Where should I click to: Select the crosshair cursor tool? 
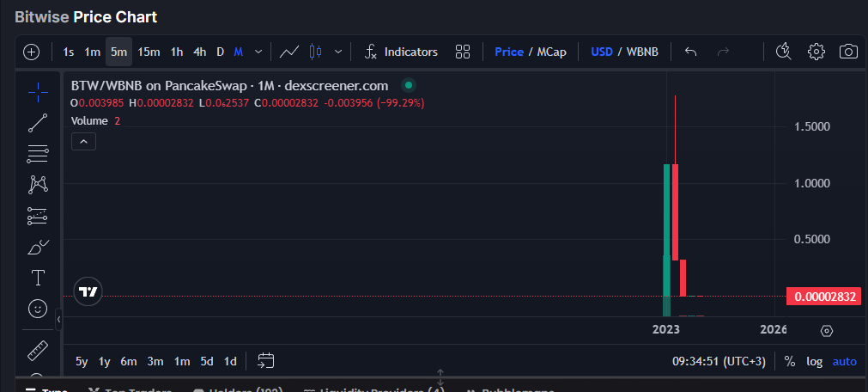[38, 92]
